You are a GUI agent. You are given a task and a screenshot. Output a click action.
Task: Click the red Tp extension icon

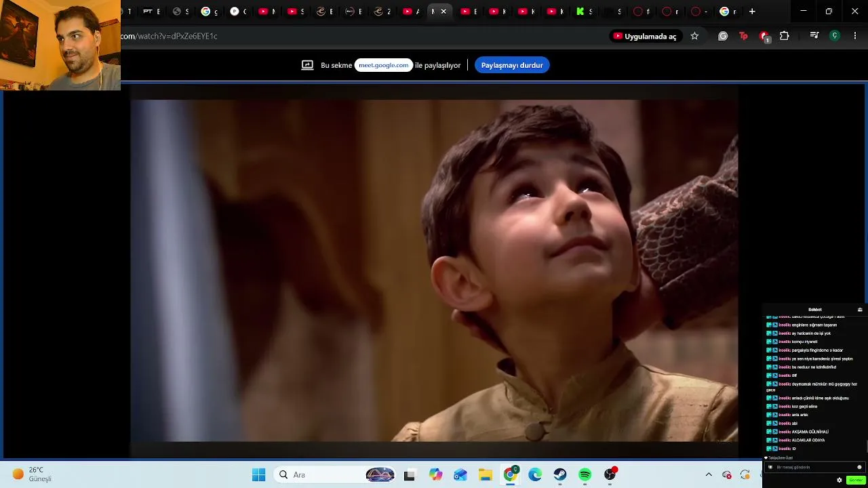coord(743,36)
